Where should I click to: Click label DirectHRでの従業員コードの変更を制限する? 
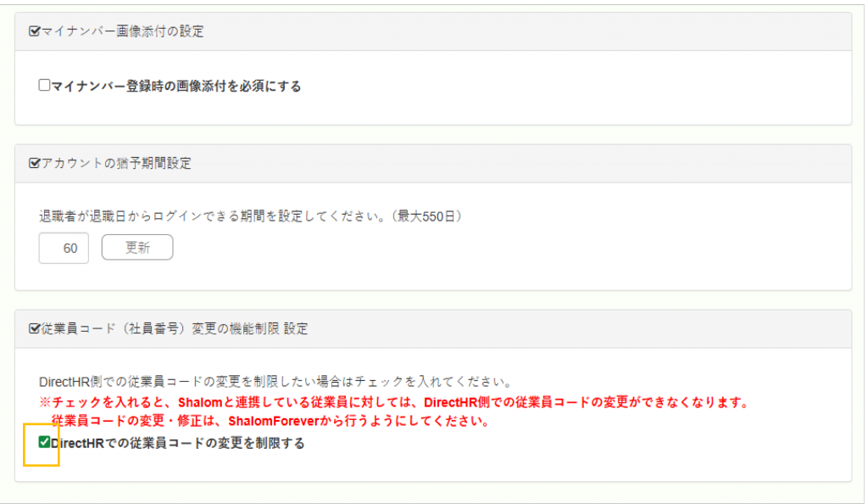click(178, 443)
